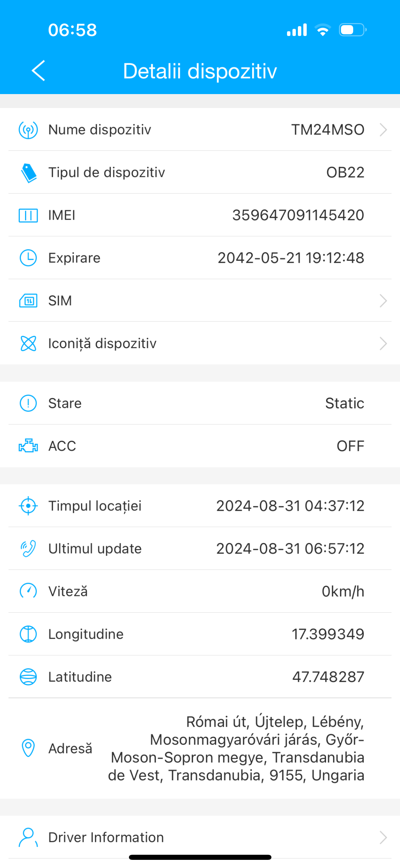Tap the address text in Ungaria

point(236,748)
